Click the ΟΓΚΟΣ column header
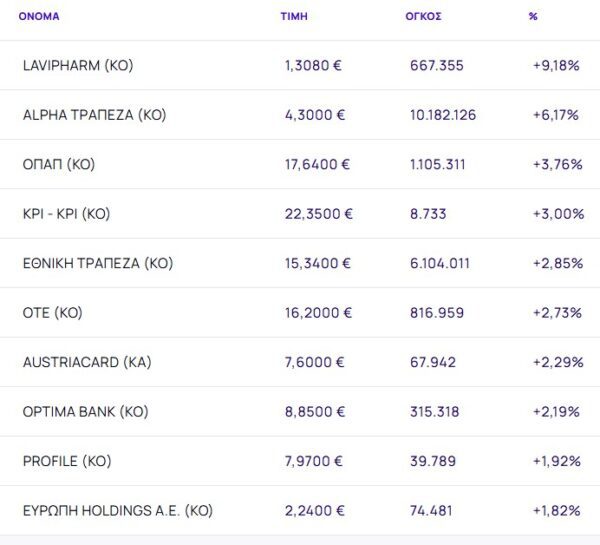This screenshot has width=600, height=545. point(425,17)
